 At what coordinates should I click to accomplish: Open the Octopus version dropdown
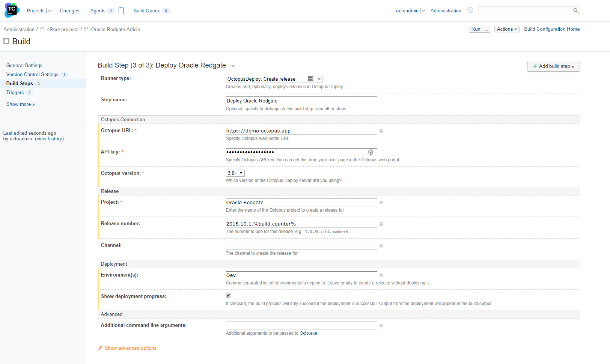click(235, 173)
